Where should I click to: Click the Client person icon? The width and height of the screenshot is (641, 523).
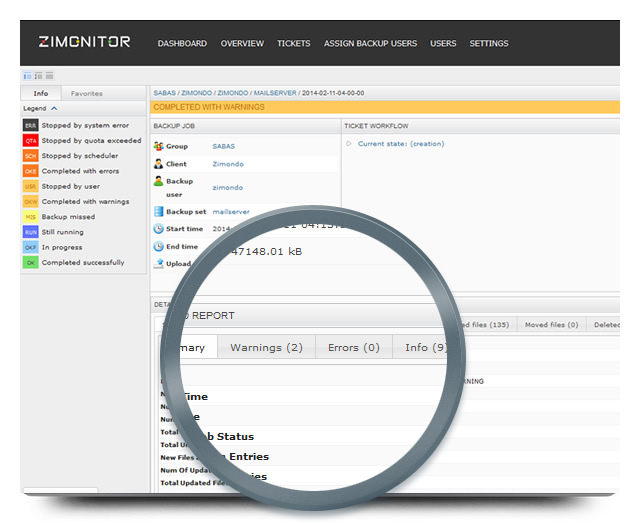pyautogui.click(x=158, y=163)
